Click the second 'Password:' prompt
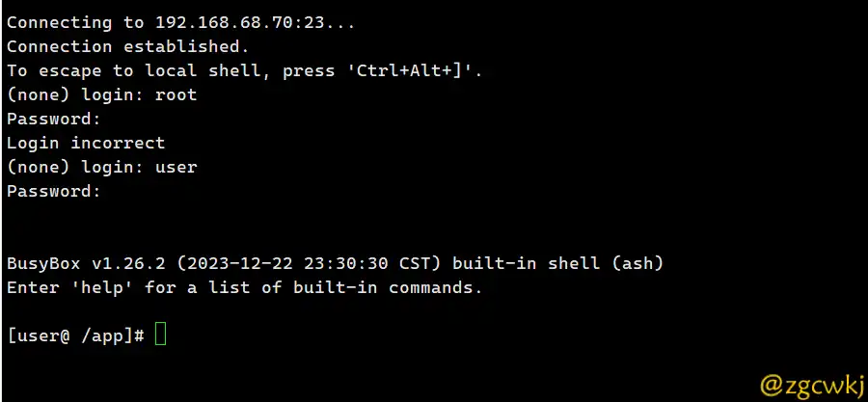868x402 pixels. click(x=54, y=191)
